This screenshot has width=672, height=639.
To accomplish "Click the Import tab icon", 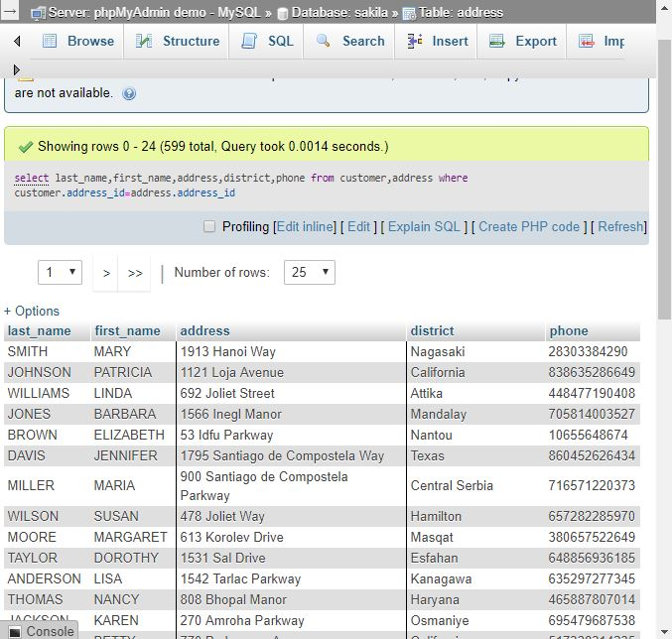I will pyautogui.click(x=587, y=41).
